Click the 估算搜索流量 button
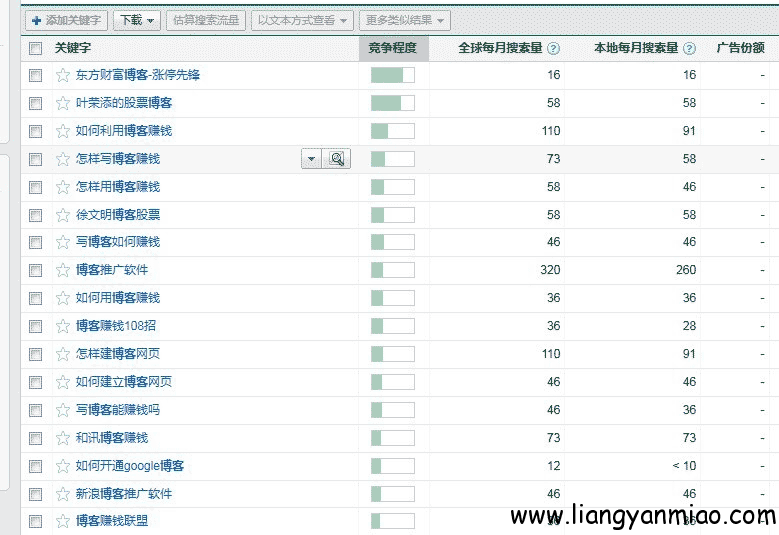The image size is (779, 535). 206,20
